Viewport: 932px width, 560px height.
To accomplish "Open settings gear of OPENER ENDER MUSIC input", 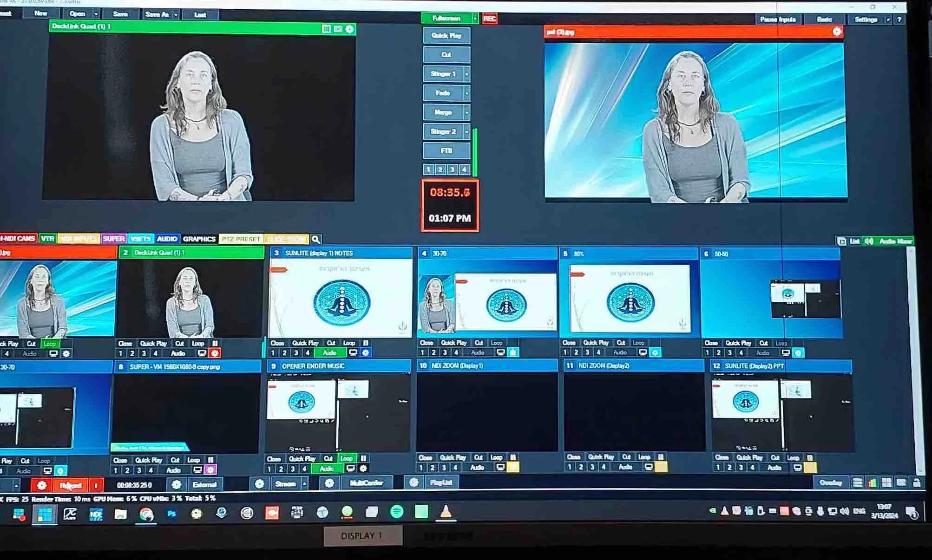I will [363, 469].
